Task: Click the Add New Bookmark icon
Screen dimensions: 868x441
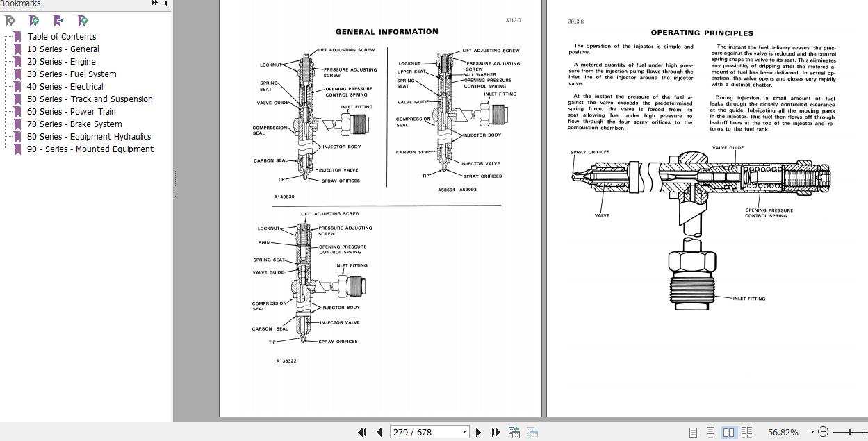Action: [x=34, y=21]
